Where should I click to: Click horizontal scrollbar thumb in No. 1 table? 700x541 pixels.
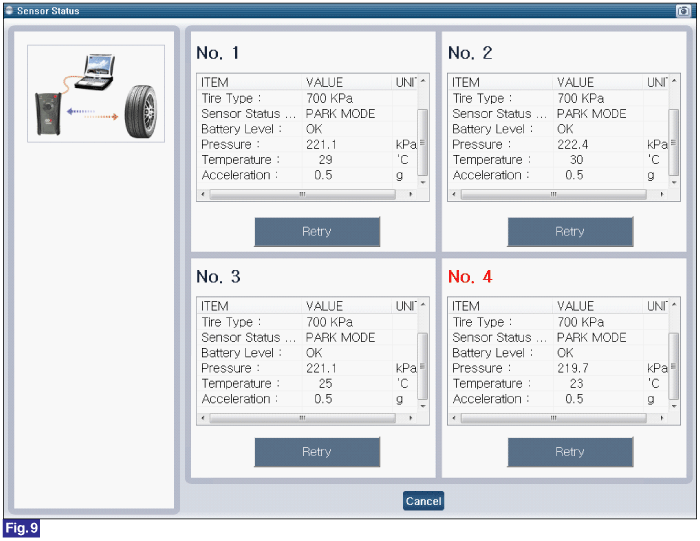(x=302, y=194)
